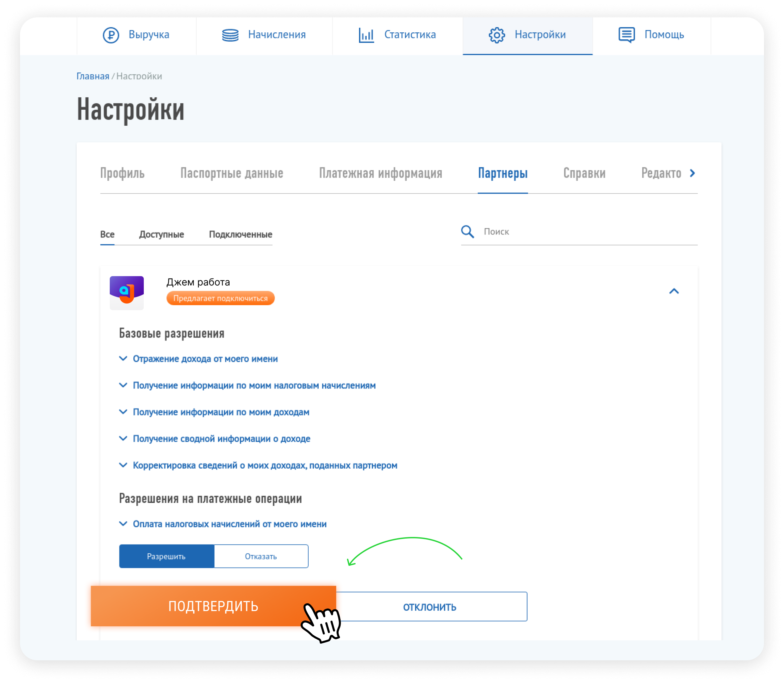Open the Справки tab
The image size is (784, 683).
(584, 173)
